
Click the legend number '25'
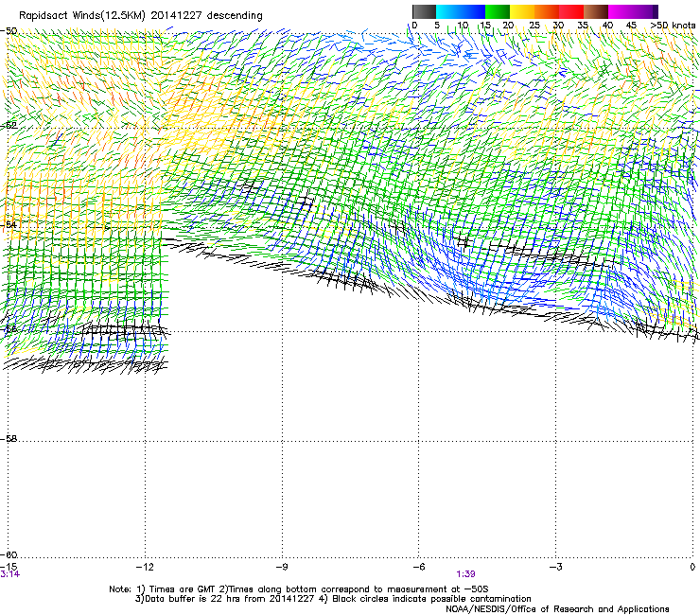(534, 26)
